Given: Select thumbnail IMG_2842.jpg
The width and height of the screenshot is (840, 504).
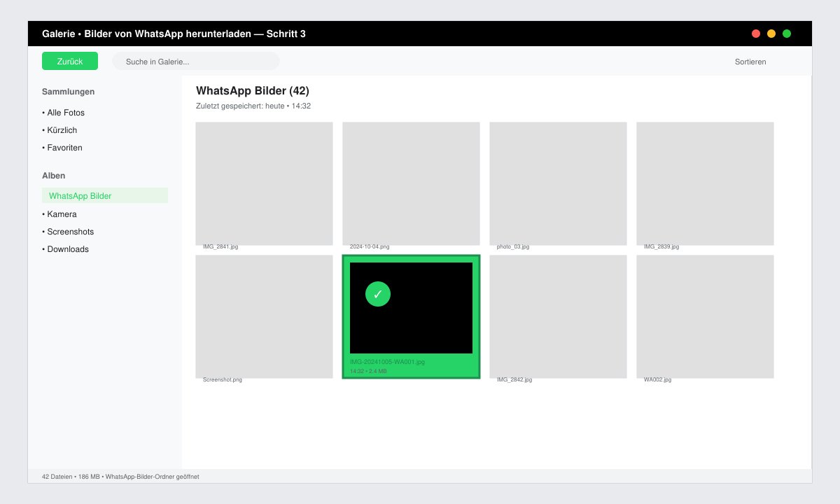Looking at the screenshot, I should [x=558, y=316].
